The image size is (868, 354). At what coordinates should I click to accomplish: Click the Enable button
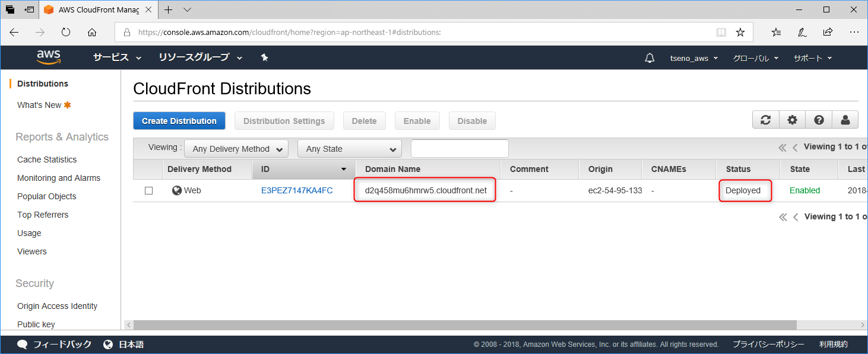pos(417,120)
